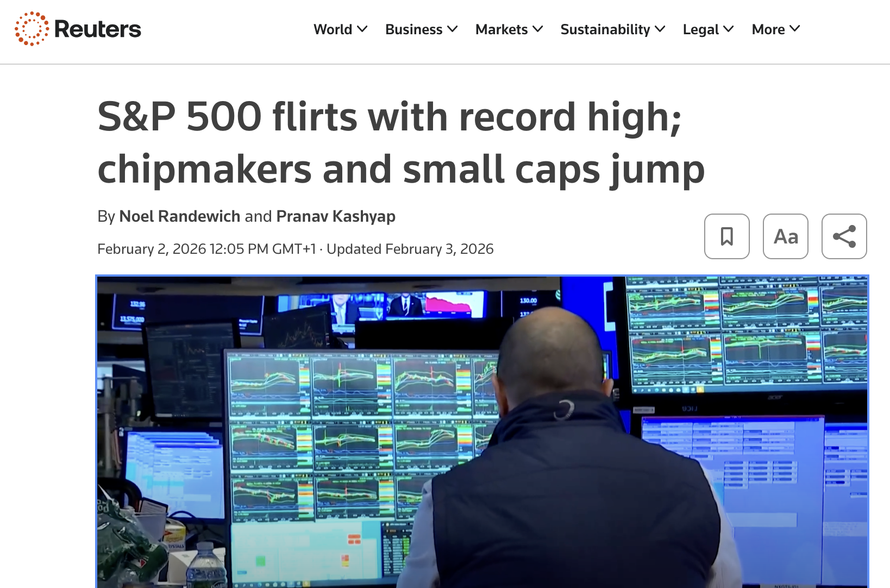Share the article using the share icon

[x=844, y=236]
